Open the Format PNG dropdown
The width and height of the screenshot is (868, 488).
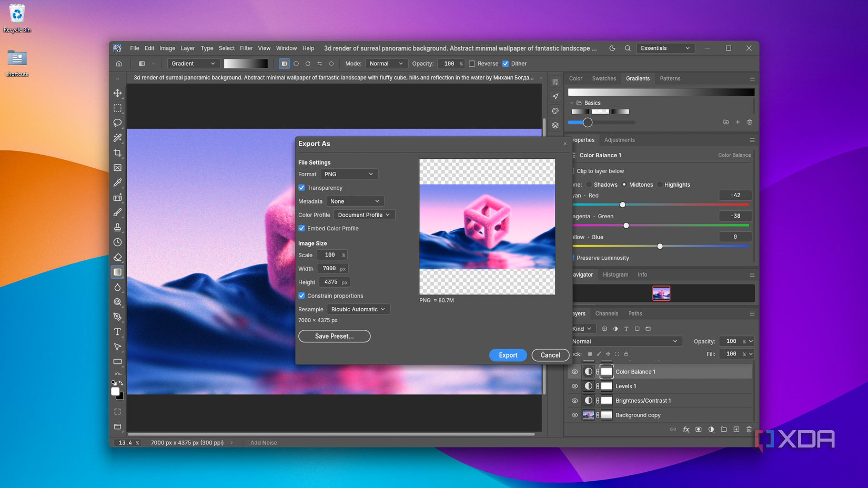(x=349, y=174)
